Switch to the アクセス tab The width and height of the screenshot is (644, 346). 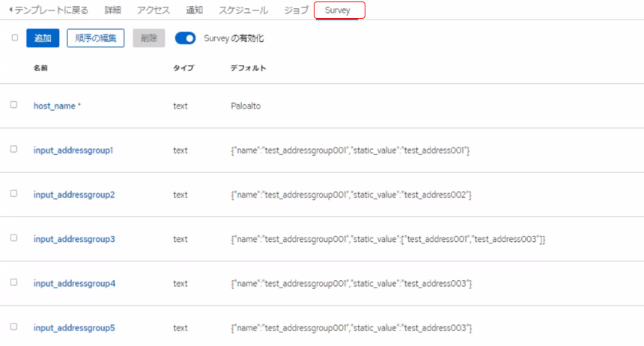[154, 10]
